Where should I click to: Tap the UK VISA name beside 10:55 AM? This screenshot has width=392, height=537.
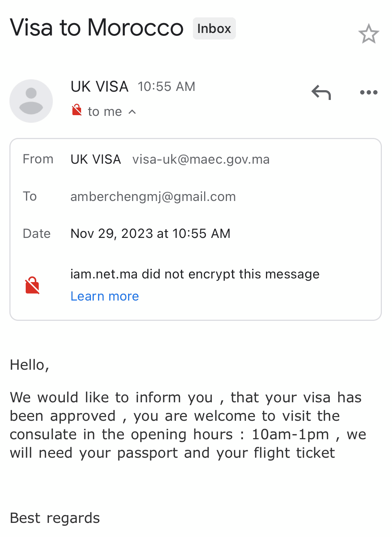(x=100, y=87)
